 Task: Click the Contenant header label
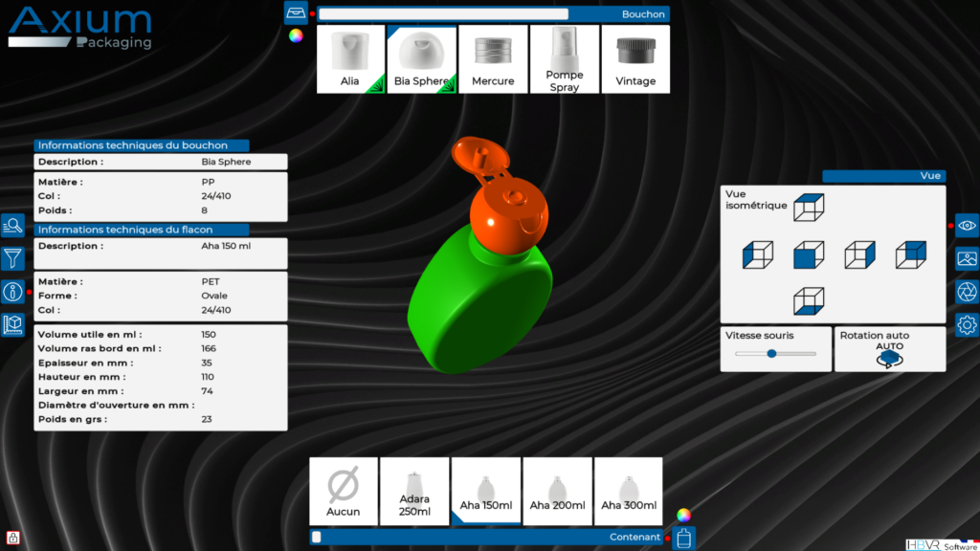[635, 538]
